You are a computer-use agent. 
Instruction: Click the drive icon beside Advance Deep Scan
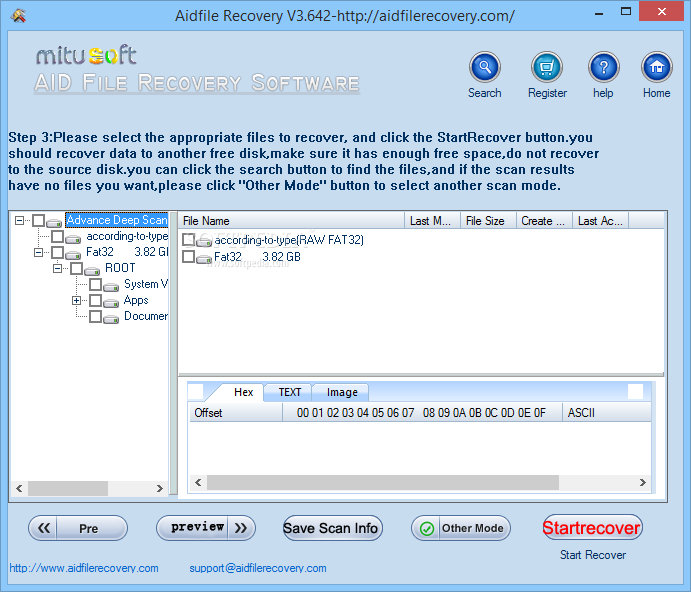pyautogui.click(x=54, y=222)
